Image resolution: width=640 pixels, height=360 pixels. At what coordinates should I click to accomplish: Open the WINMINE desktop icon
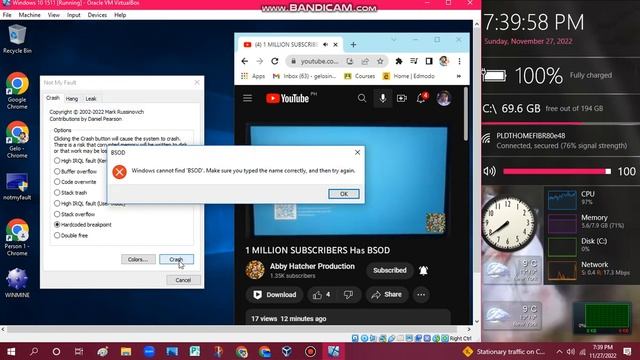pos(17,283)
